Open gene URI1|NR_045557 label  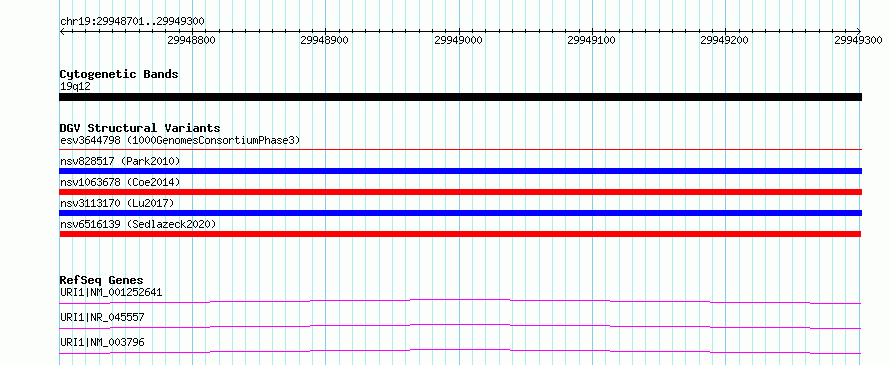click(x=102, y=317)
